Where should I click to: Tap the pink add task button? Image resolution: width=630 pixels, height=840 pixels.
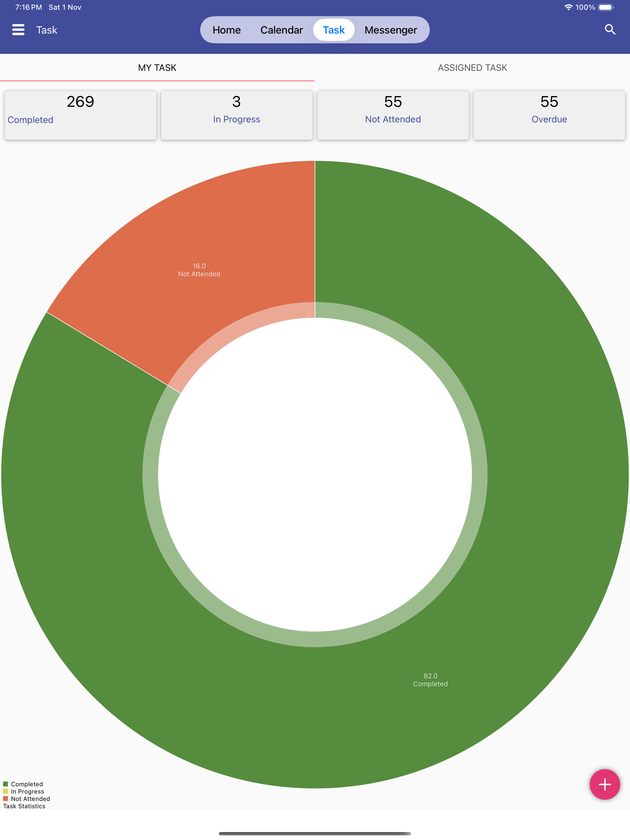coord(605,784)
